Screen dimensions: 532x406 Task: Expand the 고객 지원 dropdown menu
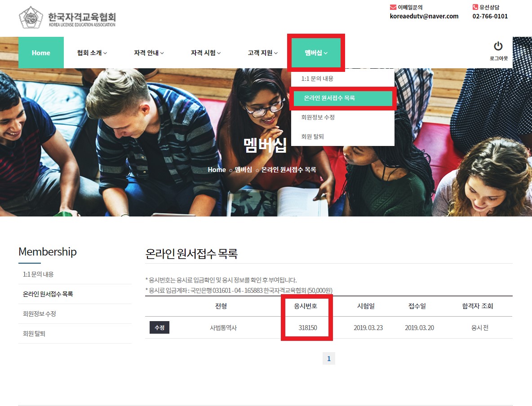[x=263, y=53]
